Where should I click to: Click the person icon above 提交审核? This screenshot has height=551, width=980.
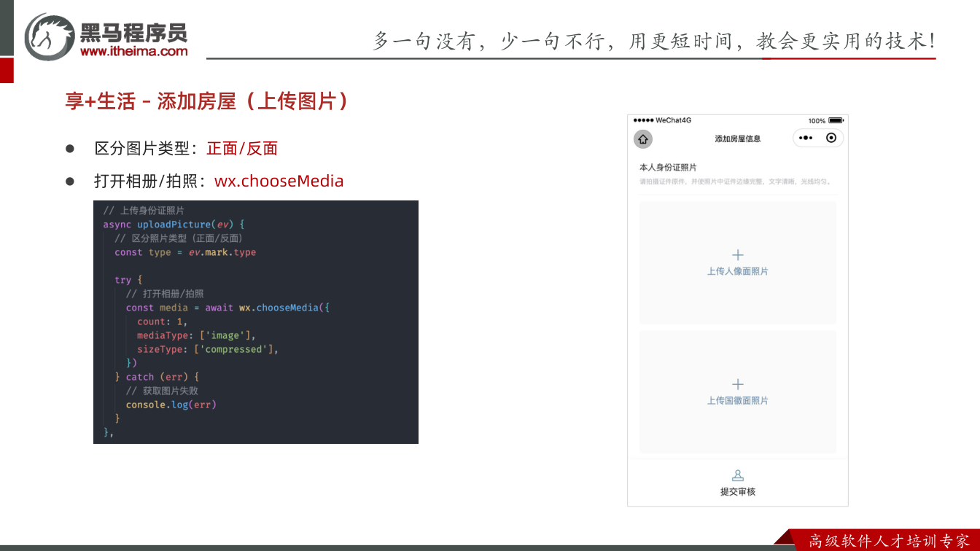point(738,476)
